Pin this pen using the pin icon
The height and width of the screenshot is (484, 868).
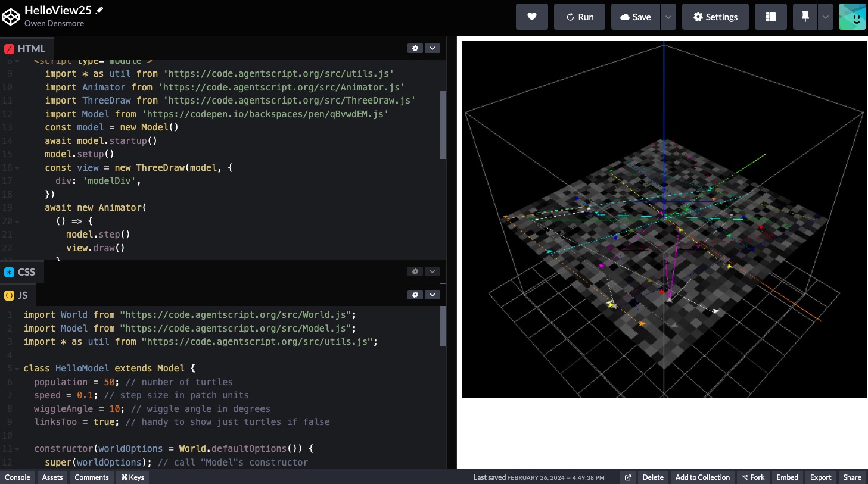tap(805, 17)
